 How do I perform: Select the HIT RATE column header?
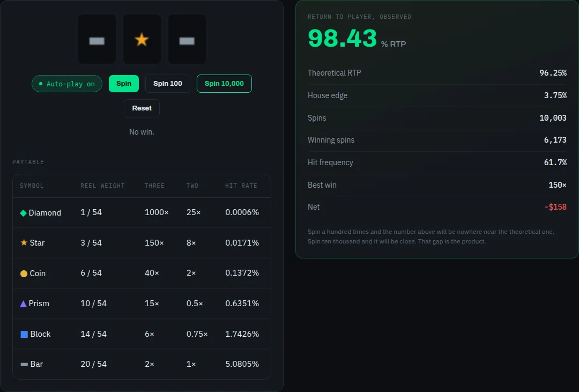241,186
